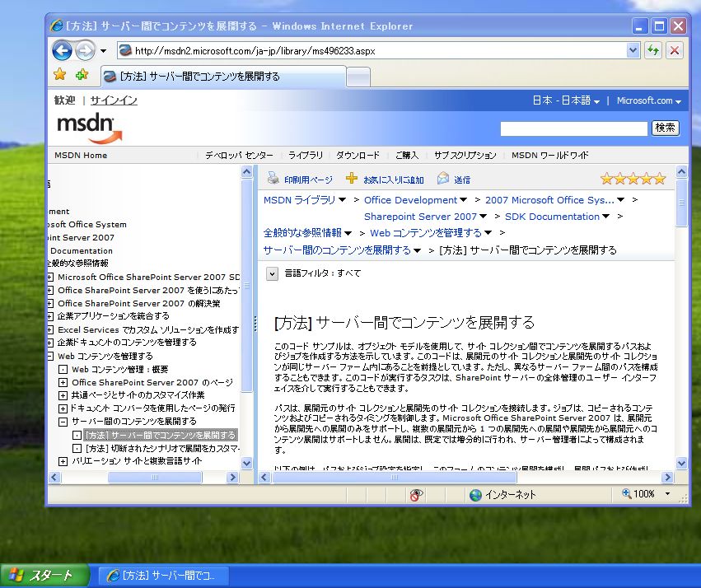Viewport: 701px width, 588px height.
Task: Open the Favorites Center star icon
Action: [x=60, y=75]
